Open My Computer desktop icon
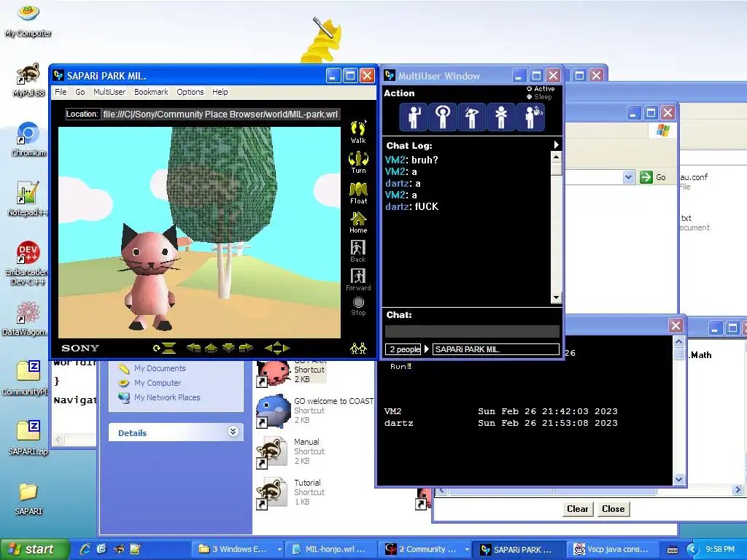The image size is (747, 560). pyautogui.click(x=28, y=20)
